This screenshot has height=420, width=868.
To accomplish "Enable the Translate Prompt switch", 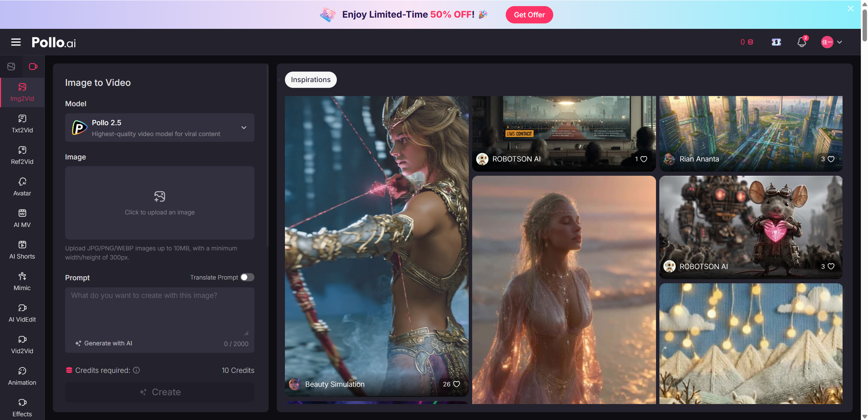I will 247,277.
